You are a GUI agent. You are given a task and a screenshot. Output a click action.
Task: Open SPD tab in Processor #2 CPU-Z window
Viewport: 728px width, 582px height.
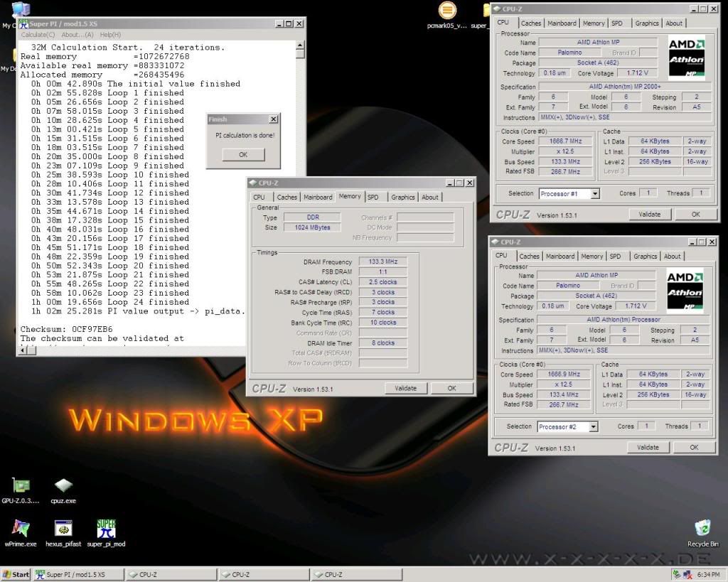coord(615,257)
